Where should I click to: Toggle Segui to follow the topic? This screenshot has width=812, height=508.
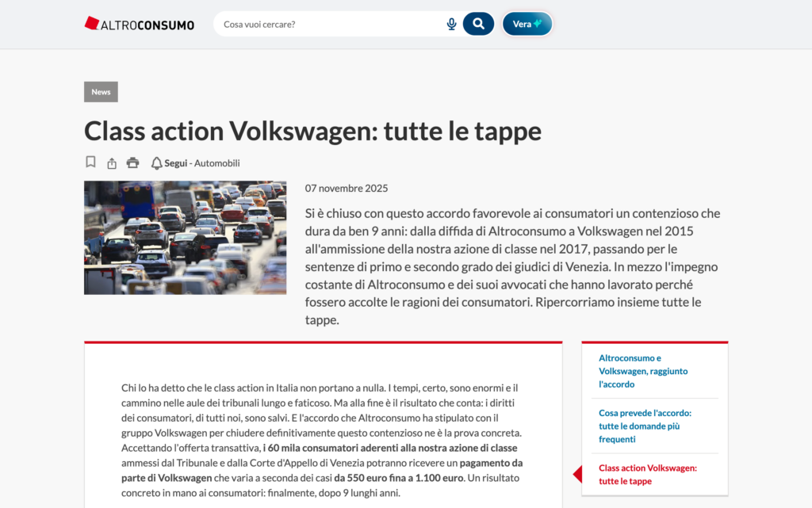coord(176,163)
